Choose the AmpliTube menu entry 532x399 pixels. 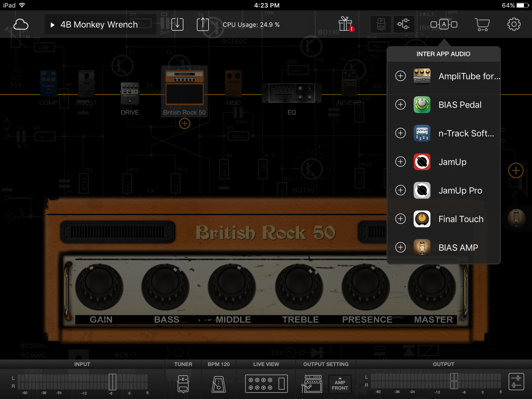444,76
